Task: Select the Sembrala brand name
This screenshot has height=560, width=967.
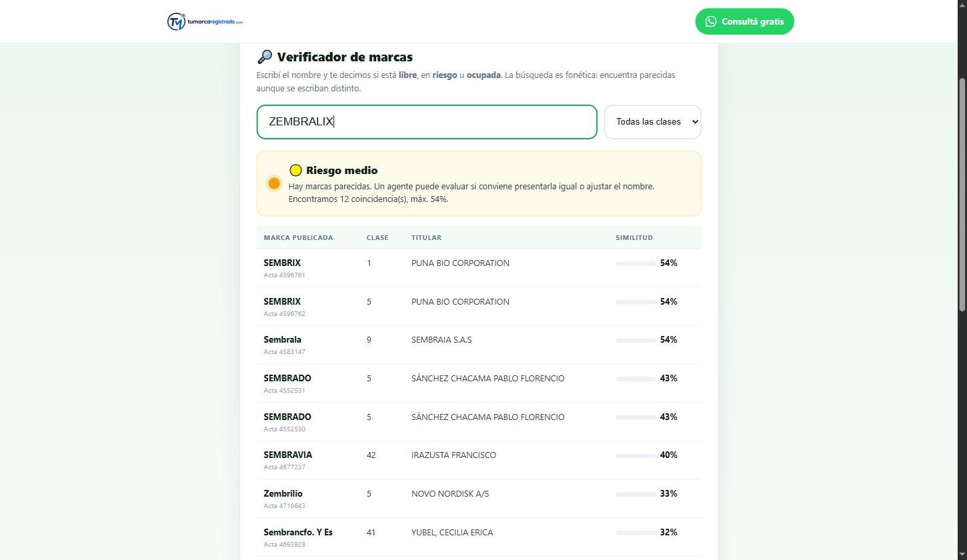Action: point(282,340)
